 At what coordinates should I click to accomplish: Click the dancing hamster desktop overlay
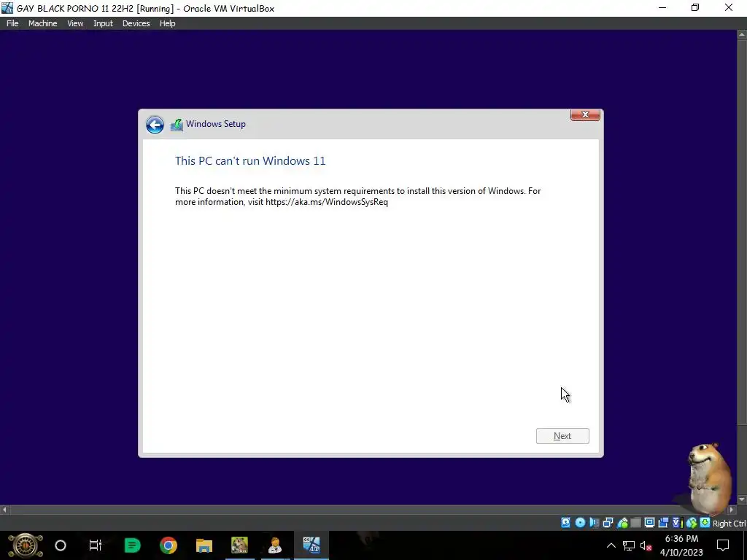709,478
